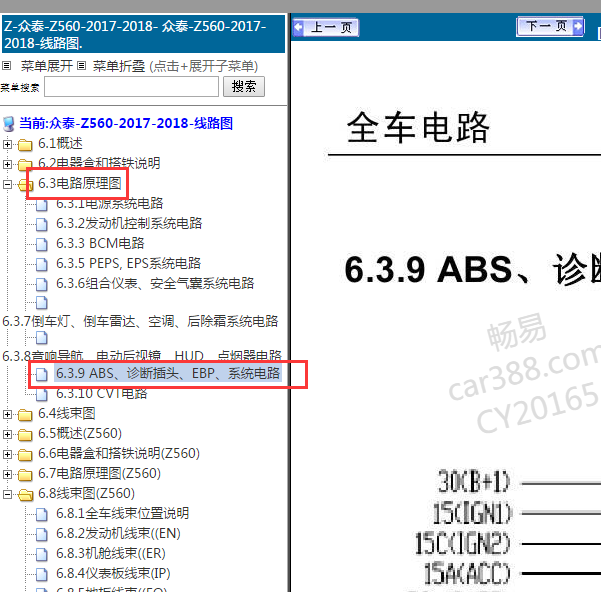Image resolution: width=601 pixels, height=592 pixels.
Task: Select 6.5概述(Z560) tree label
Action: 80,433
